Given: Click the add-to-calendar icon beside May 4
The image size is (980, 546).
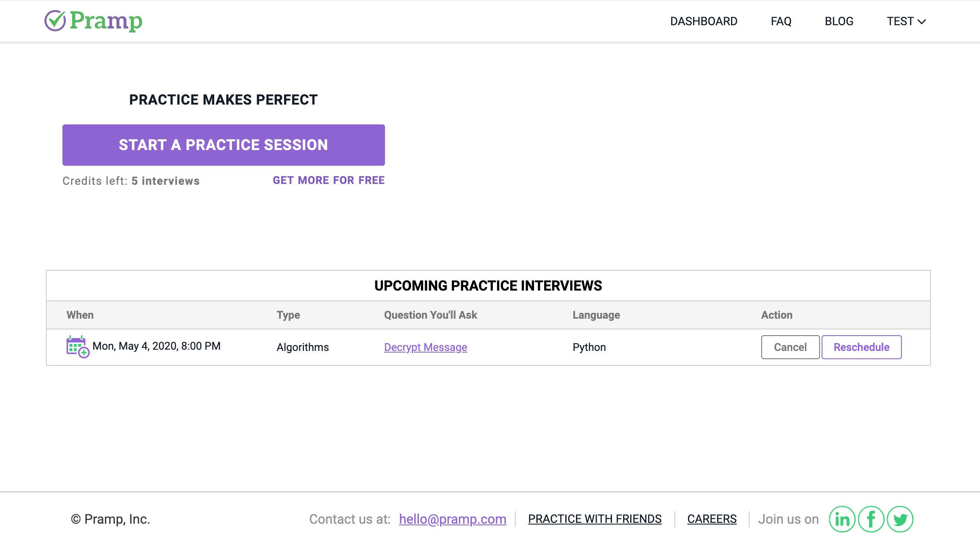Looking at the screenshot, I should [x=78, y=347].
